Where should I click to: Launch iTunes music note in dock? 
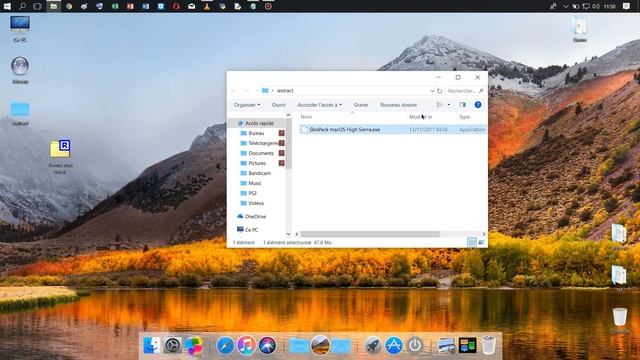point(246,345)
